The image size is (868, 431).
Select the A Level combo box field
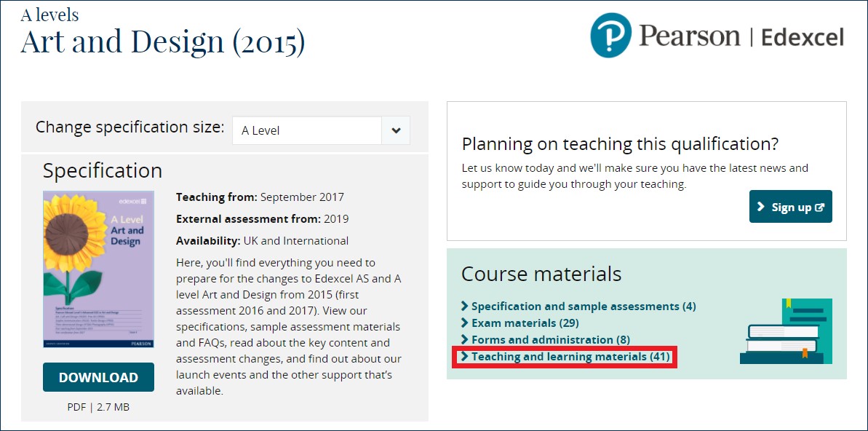(x=307, y=131)
